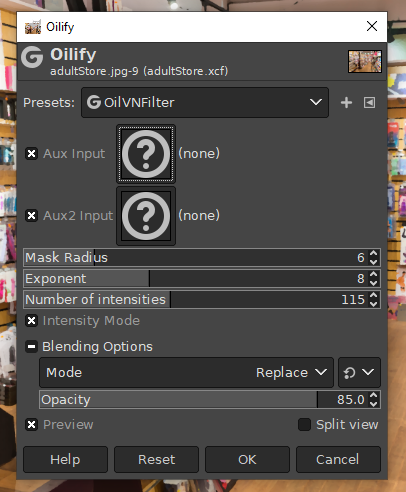
Task: Click the blend mode reset icon dropdown
Action: (359, 372)
